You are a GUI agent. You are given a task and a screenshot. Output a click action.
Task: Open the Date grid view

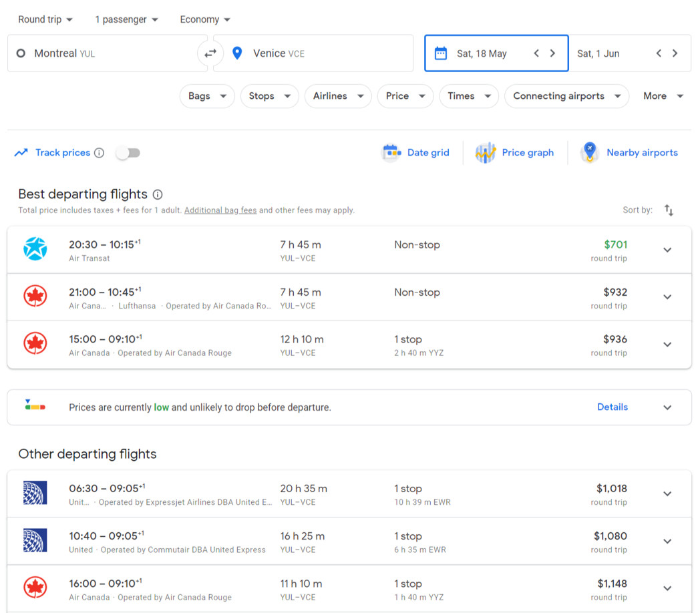[x=415, y=152]
